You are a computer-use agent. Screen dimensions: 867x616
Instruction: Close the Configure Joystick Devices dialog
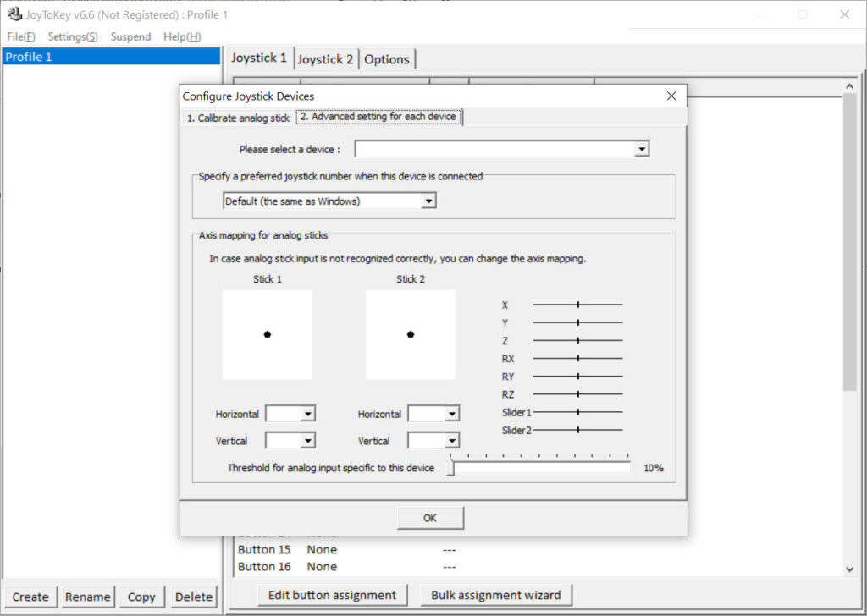tap(671, 96)
